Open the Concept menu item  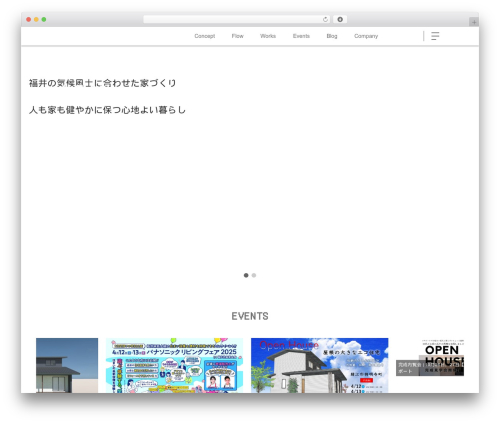[205, 36]
